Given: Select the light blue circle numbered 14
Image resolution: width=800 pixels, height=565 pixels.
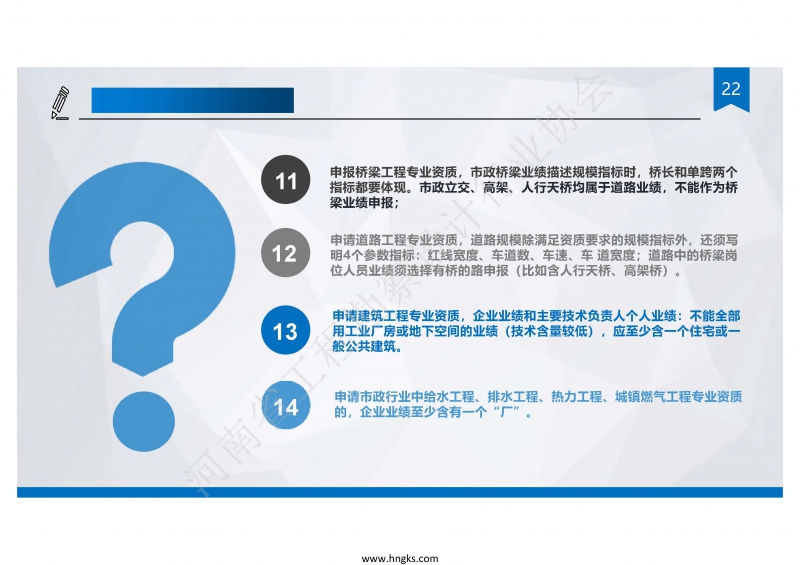Looking at the screenshot, I should pos(285,407).
